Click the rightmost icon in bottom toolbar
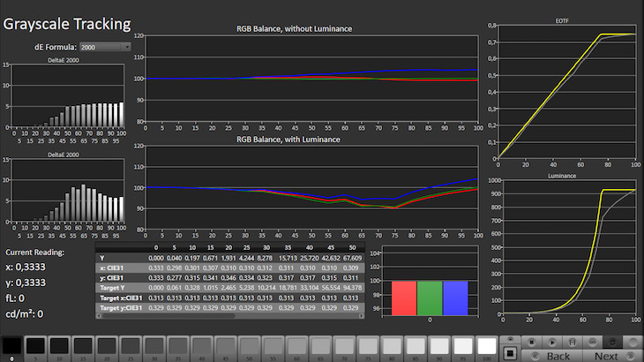The height and width of the screenshot is (362, 644). pos(633,341)
